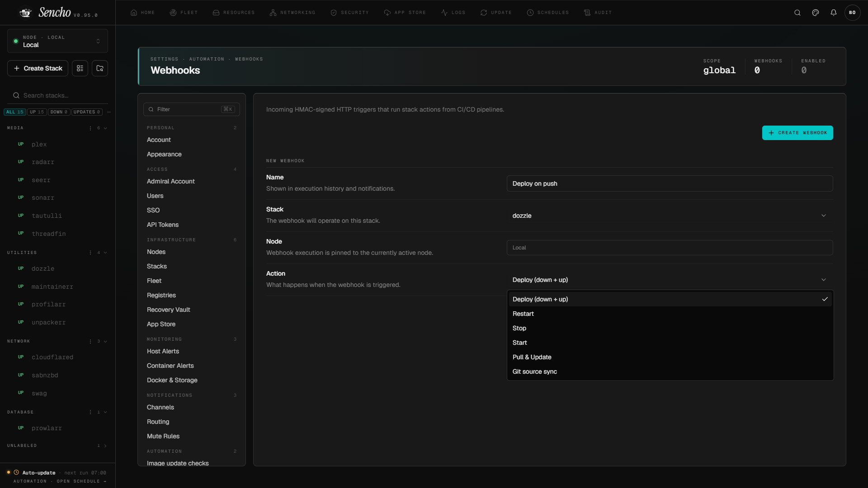
Task: Open SSO settings
Action: [153, 211]
